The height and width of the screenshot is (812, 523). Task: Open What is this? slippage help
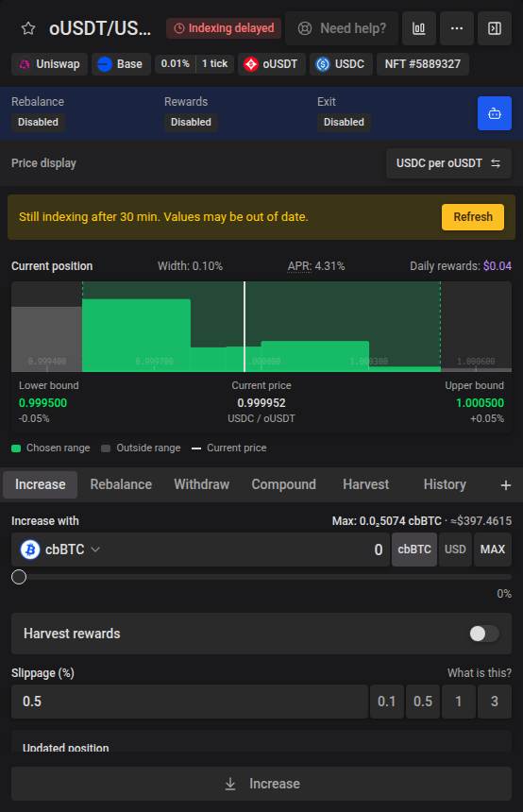[480, 672]
